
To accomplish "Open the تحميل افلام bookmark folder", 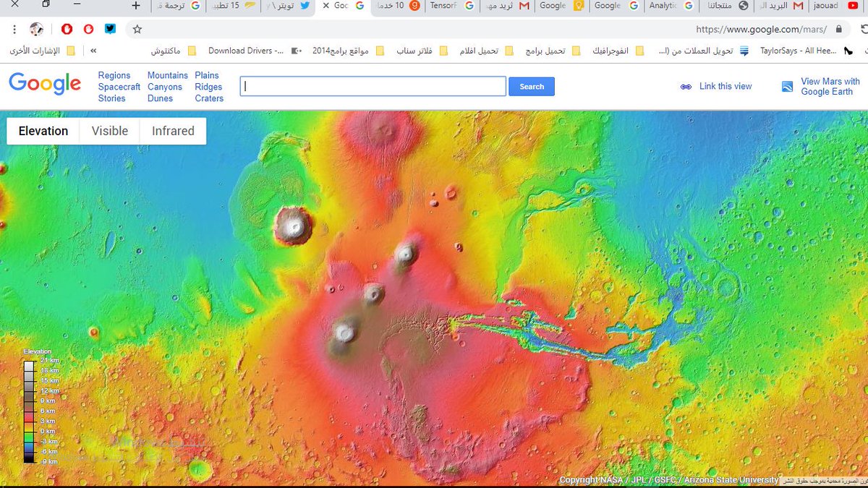I will 486,51.
